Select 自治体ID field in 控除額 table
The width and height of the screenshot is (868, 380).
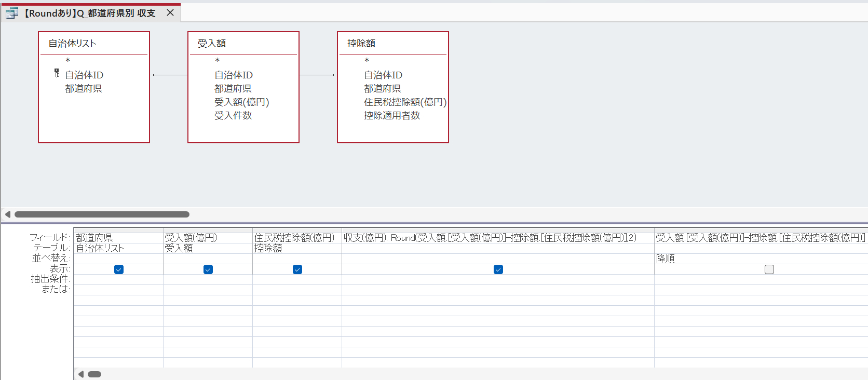(383, 75)
